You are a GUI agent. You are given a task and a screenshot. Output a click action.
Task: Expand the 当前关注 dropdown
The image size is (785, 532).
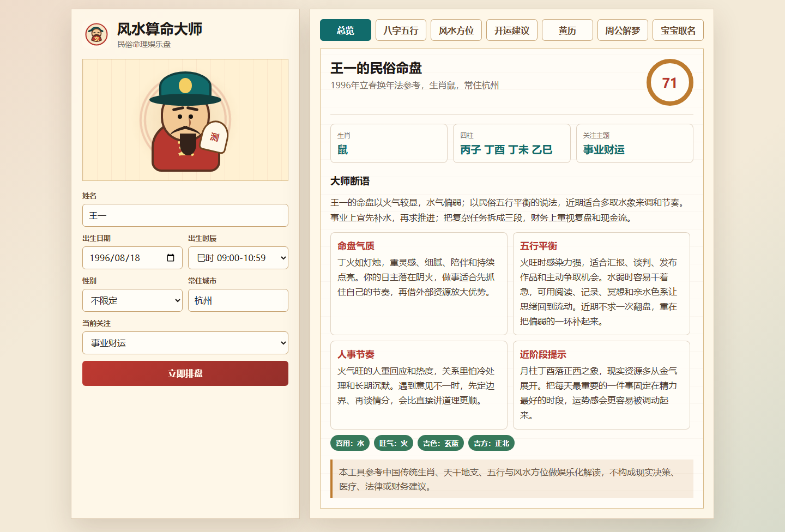pyautogui.click(x=185, y=343)
